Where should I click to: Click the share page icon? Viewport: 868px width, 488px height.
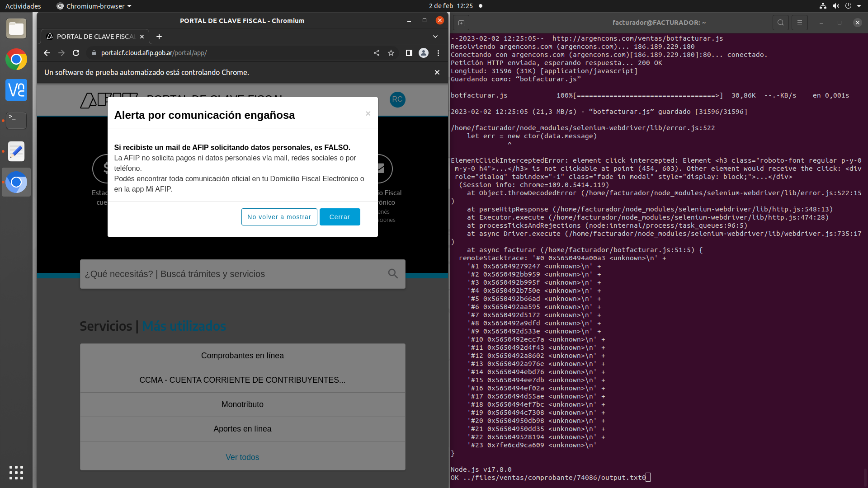tap(377, 53)
